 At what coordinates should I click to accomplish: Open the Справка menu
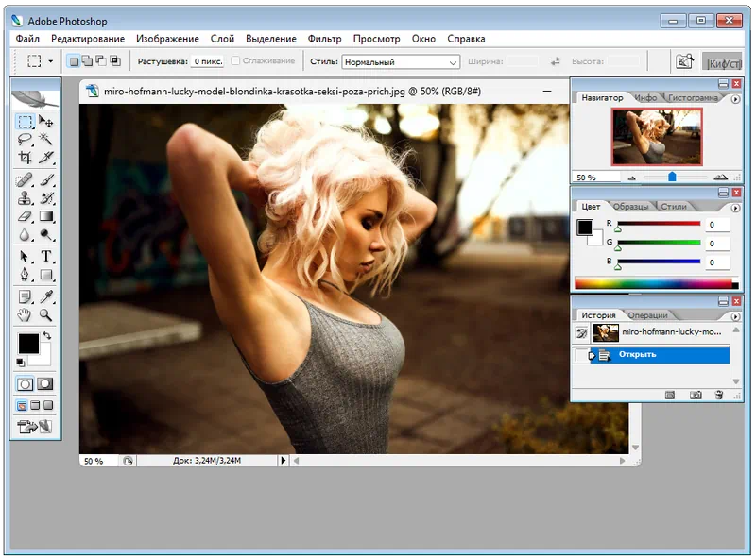coord(466,39)
